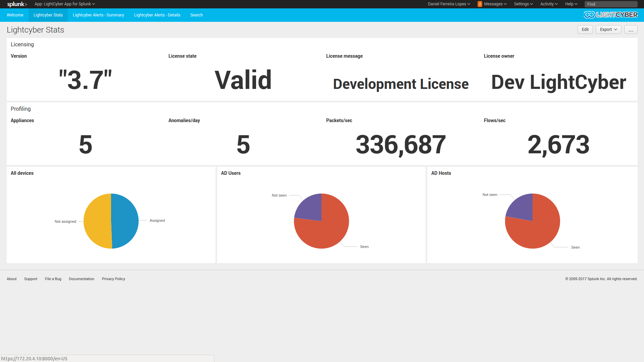The image size is (644, 362).
Task: Open the About link
Action: [12, 279]
